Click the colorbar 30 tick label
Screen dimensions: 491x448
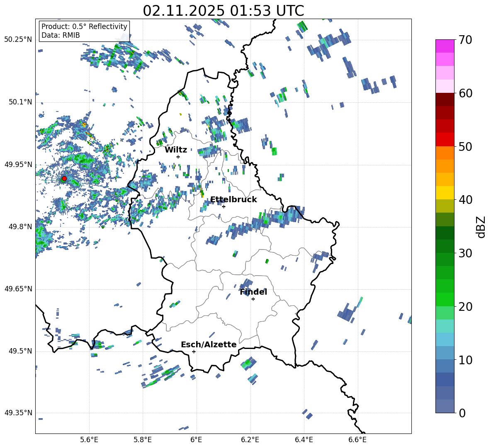coord(465,253)
